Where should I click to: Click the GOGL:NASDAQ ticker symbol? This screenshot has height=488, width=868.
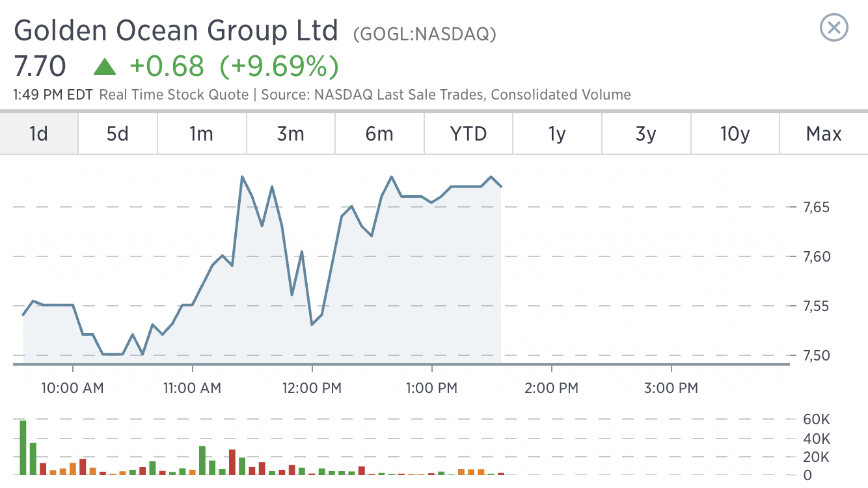coord(424,34)
